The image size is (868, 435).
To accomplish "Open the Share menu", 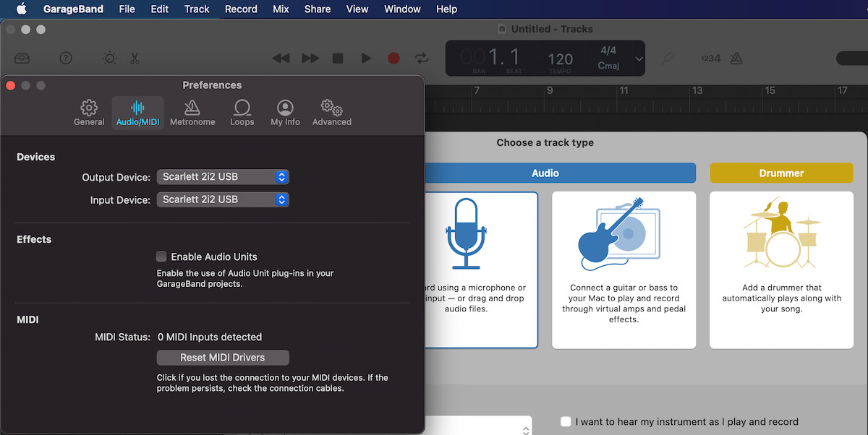I will [x=318, y=9].
